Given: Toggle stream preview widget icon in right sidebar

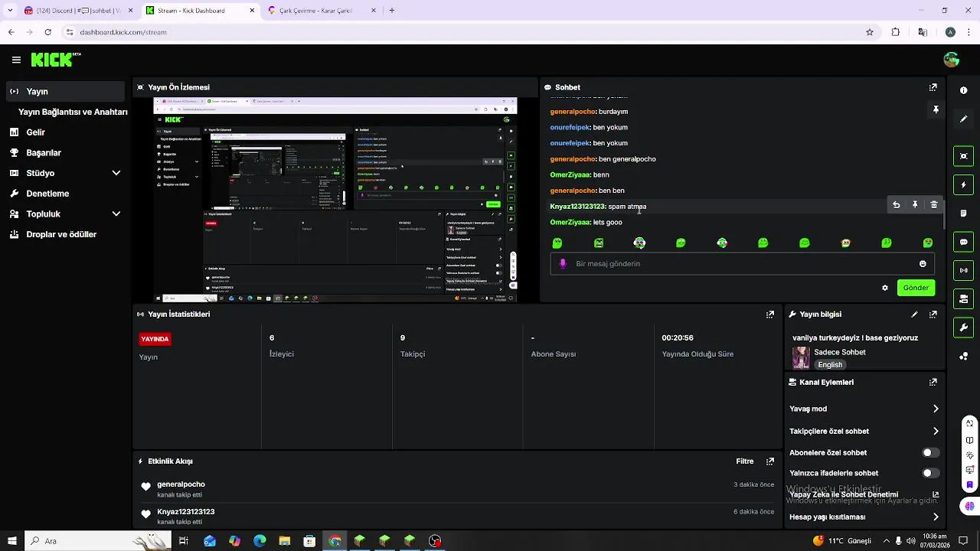Looking at the screenshot, I should point(963,156).
